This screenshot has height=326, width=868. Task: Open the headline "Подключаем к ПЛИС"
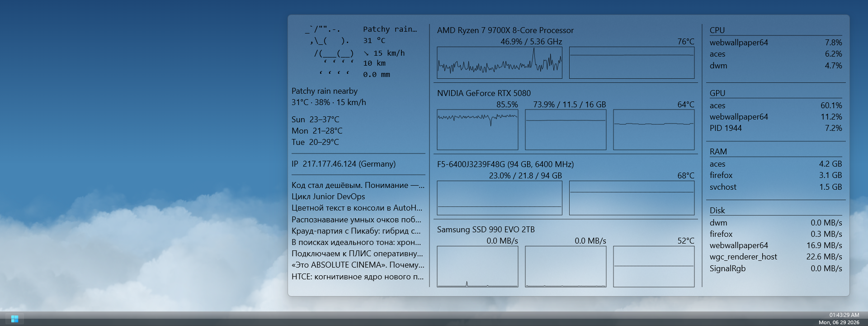tap(358, 254)
